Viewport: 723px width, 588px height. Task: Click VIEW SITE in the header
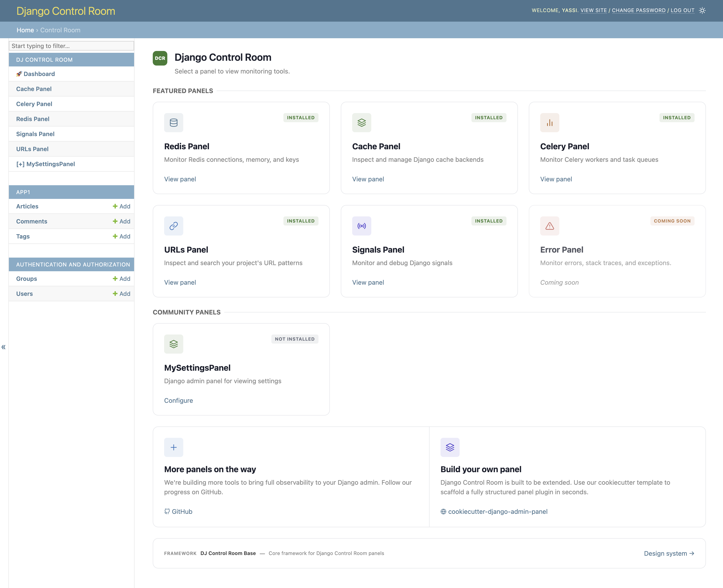point(593,10)
